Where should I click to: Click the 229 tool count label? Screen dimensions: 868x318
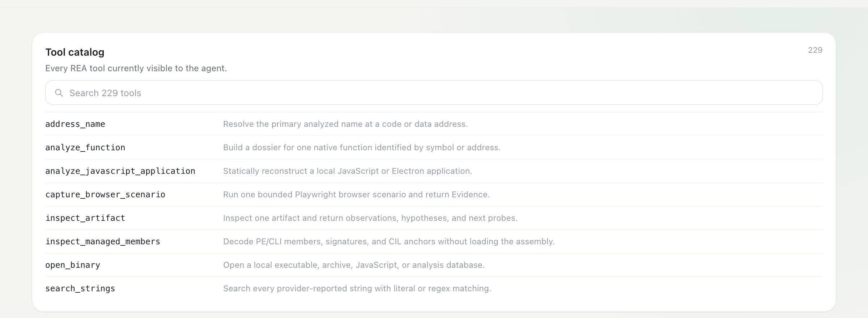tap(815, 50)
